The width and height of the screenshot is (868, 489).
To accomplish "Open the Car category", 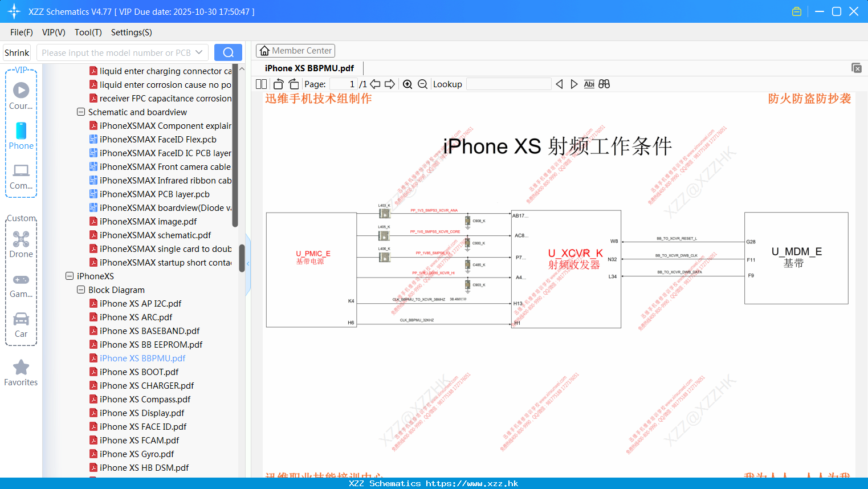I will pos(21,325).
